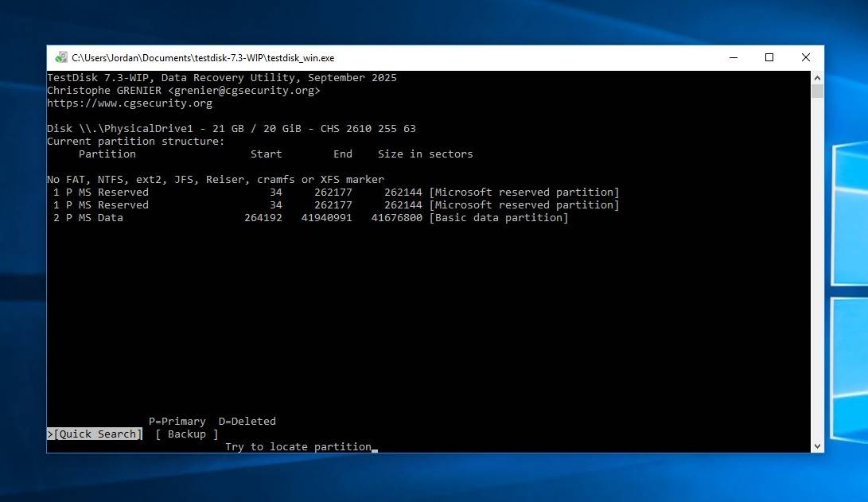Click the Partition column header

tap(107, 154)
